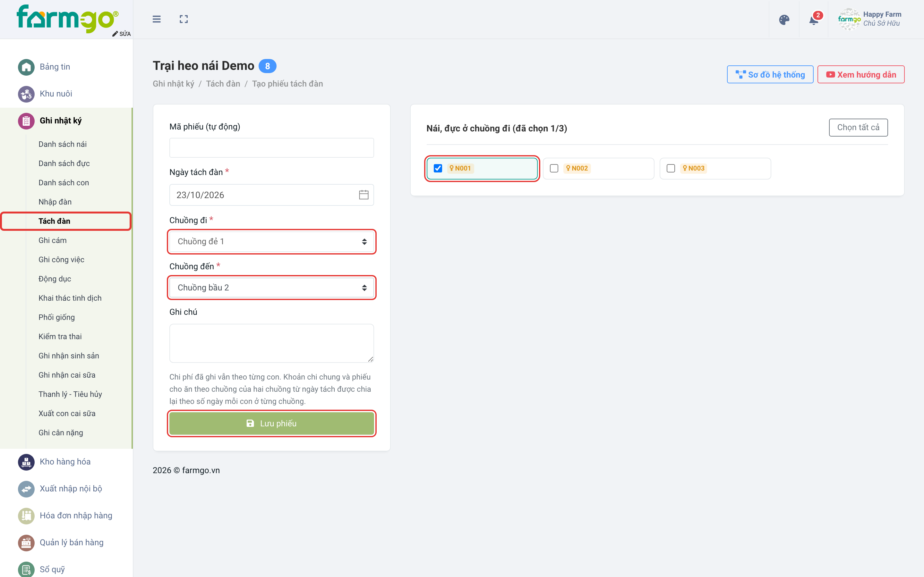Screen dimensions: 924x577
Task: Open the Chuồng đi dropdown
Action: [271, 242]
